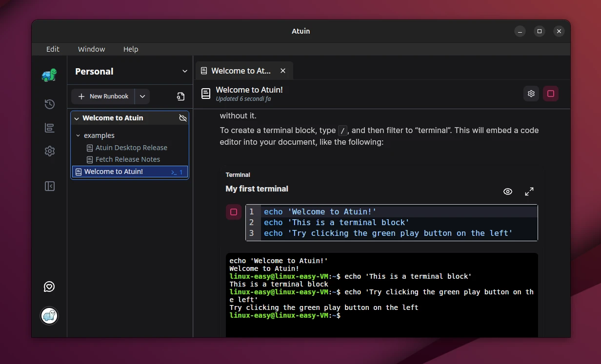This screenshot has width=601, height=364.
Task: Open Settings via the sidebar gear icon
Action: tap(49, 151)
